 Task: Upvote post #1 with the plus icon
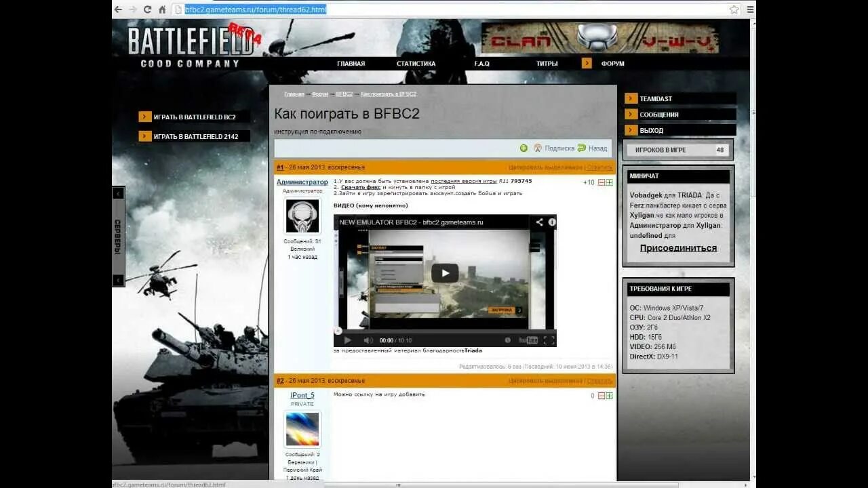[609, 182]
